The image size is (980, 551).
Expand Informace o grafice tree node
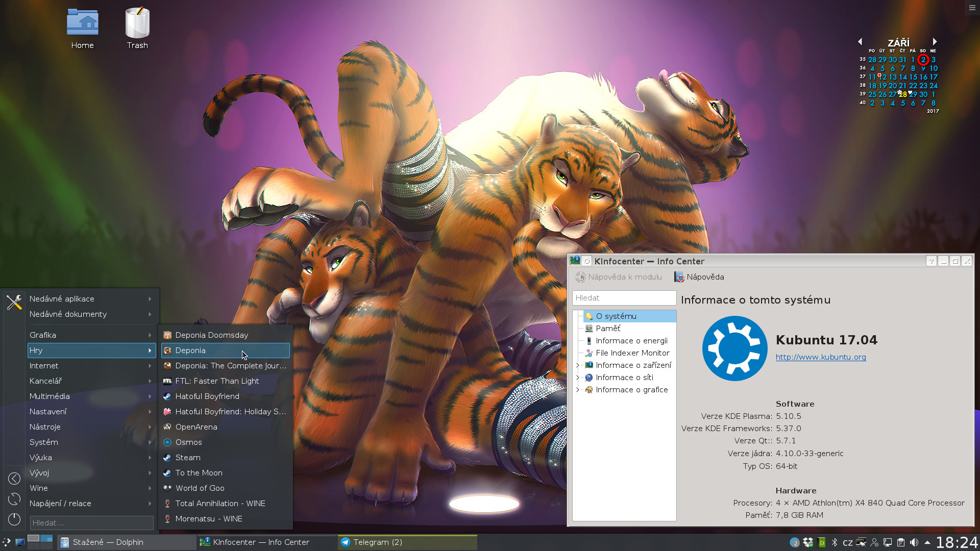pos(578,390)
